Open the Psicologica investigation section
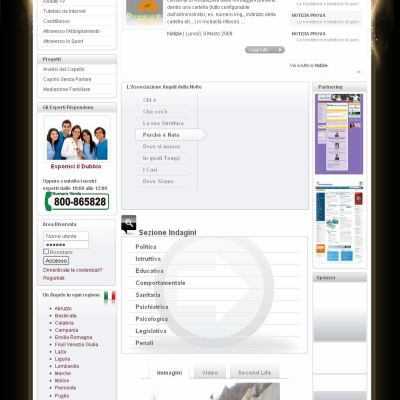 click(x=152, y=319)
